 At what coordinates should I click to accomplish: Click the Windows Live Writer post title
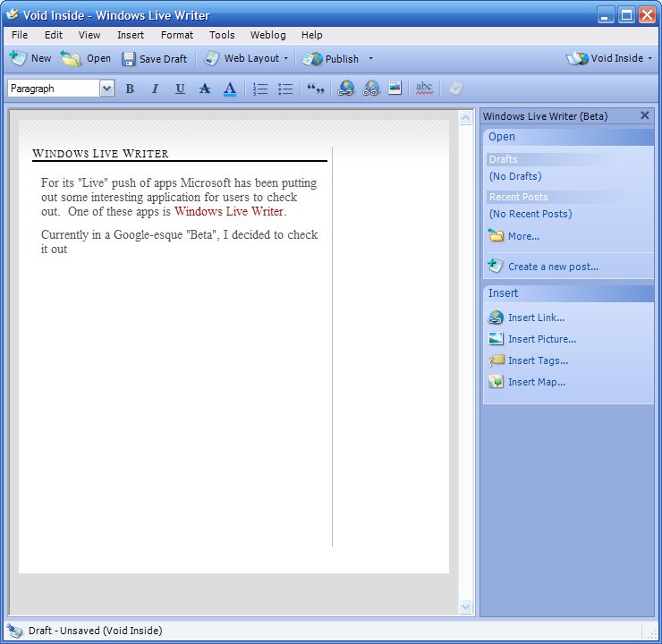[100, 153]
